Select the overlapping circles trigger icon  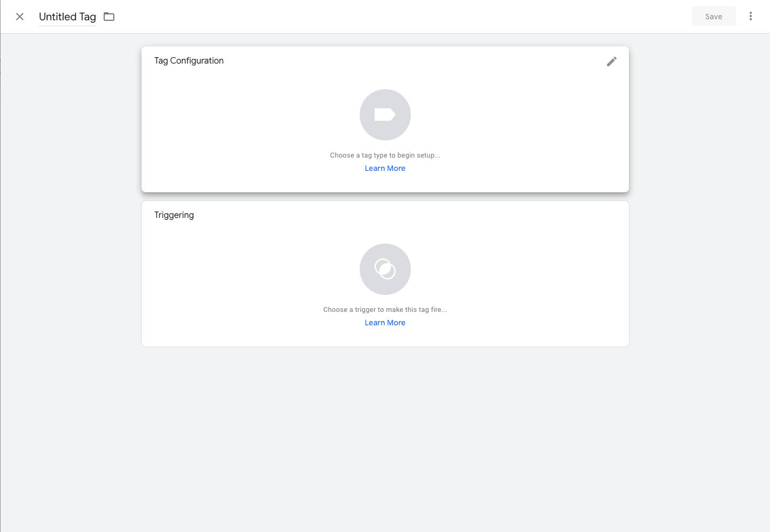click(385, 269)
